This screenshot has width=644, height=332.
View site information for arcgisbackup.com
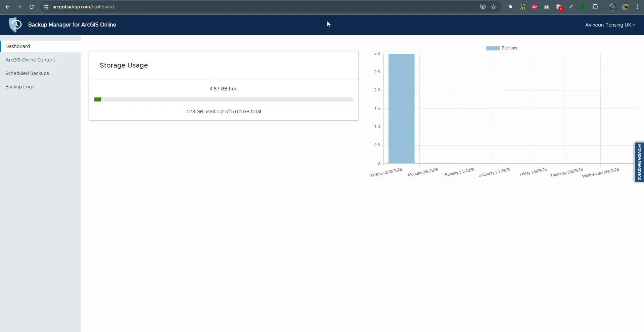coord(46,7)
